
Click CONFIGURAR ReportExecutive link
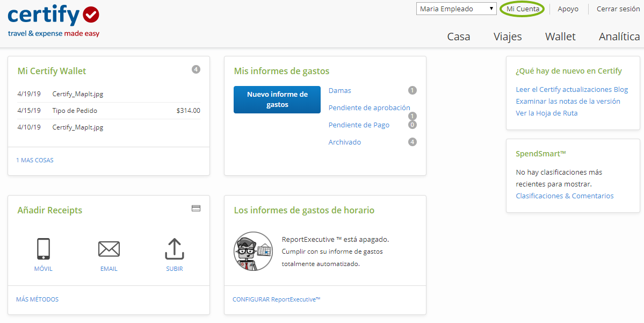[277, 299]
